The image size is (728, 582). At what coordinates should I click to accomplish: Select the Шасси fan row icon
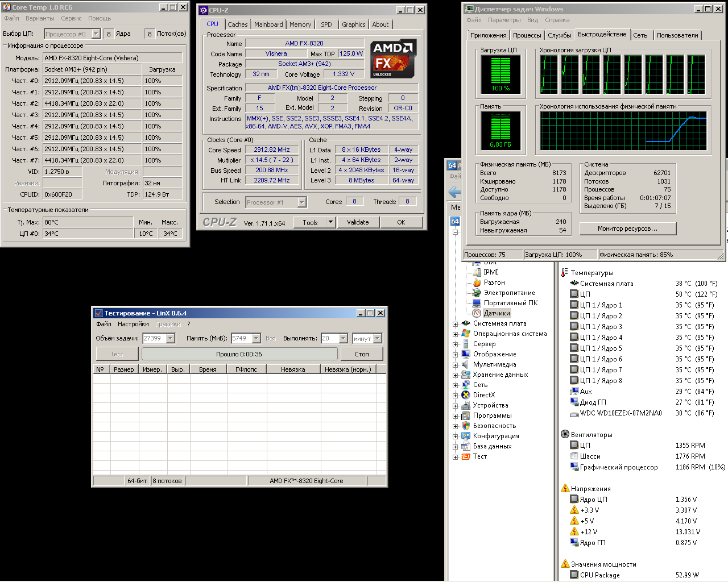pos(574,456)
